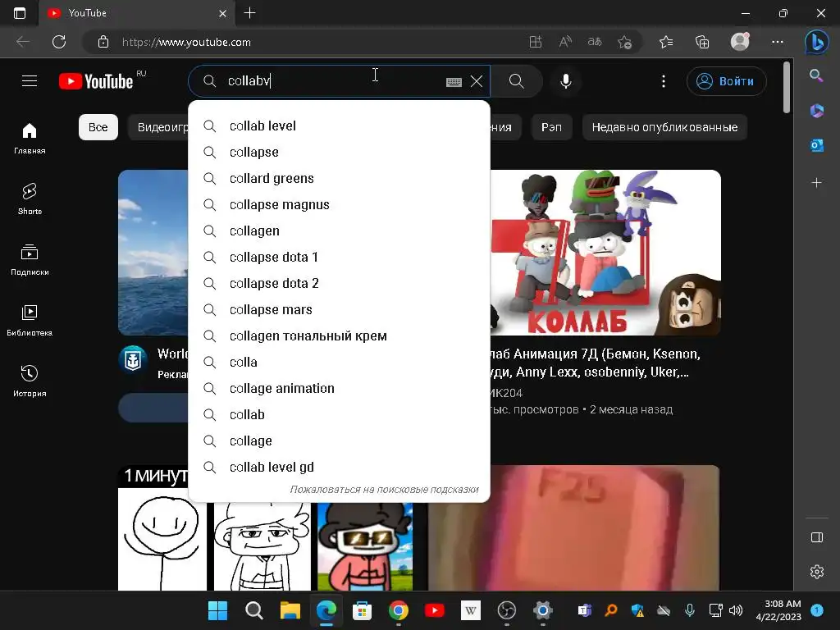Click the Войти sign-in button
840x630 pixels.
726,81
